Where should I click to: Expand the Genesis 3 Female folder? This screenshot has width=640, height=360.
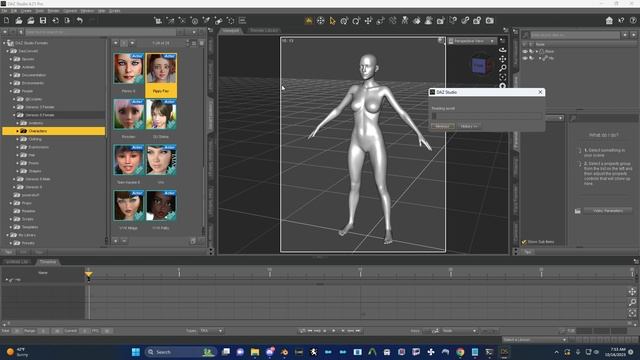(14, 107)
